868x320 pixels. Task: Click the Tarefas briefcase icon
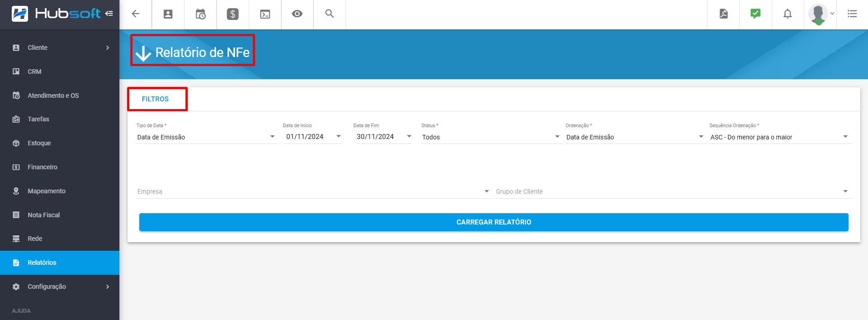pos(16,119)
